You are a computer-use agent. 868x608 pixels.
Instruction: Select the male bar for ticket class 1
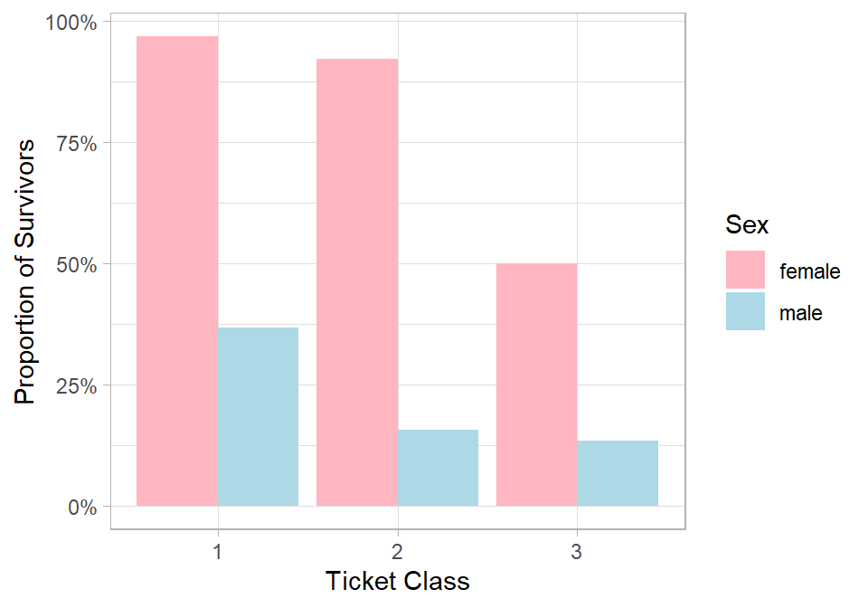[x=258, y=416]
